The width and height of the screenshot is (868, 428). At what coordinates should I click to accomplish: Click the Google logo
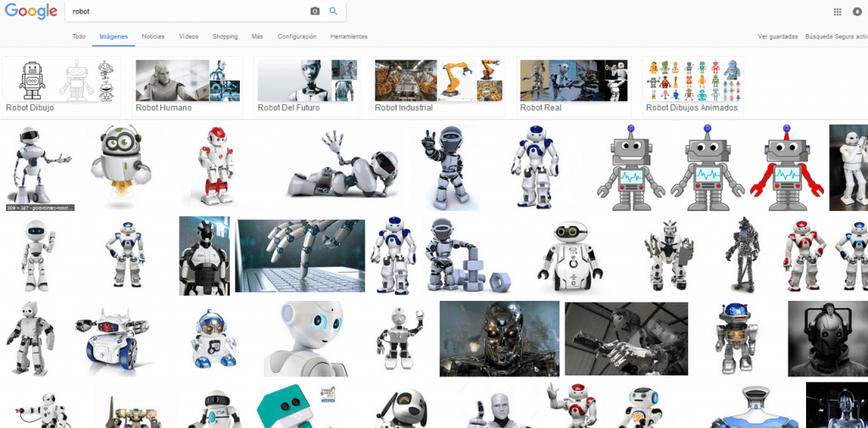(x=31, y=11)
